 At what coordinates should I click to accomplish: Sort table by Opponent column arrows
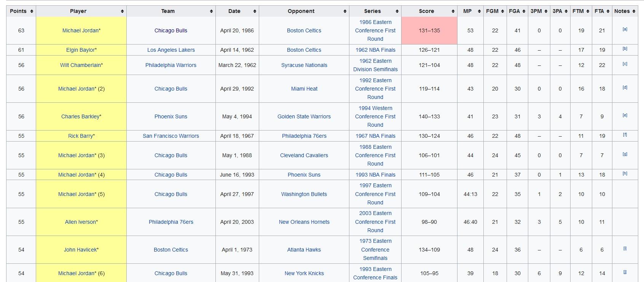[345, 11]
